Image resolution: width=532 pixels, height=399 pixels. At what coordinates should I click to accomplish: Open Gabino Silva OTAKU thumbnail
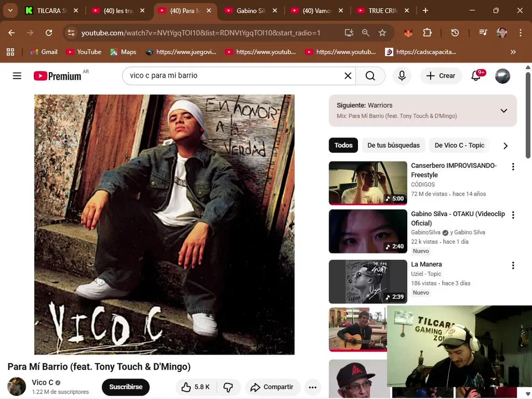point(368,231)
